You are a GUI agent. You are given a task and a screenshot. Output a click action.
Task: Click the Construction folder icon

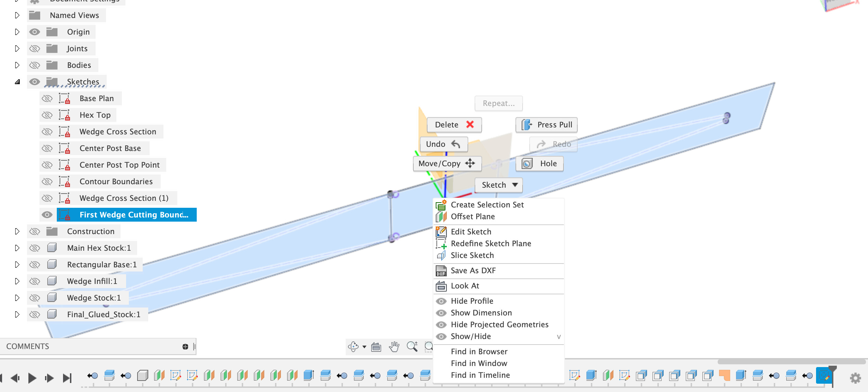52,231
